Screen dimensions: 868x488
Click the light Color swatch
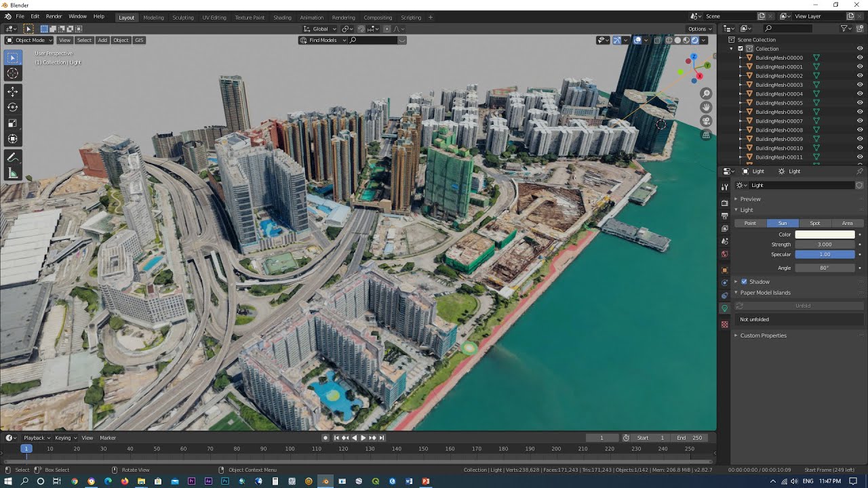825,235
